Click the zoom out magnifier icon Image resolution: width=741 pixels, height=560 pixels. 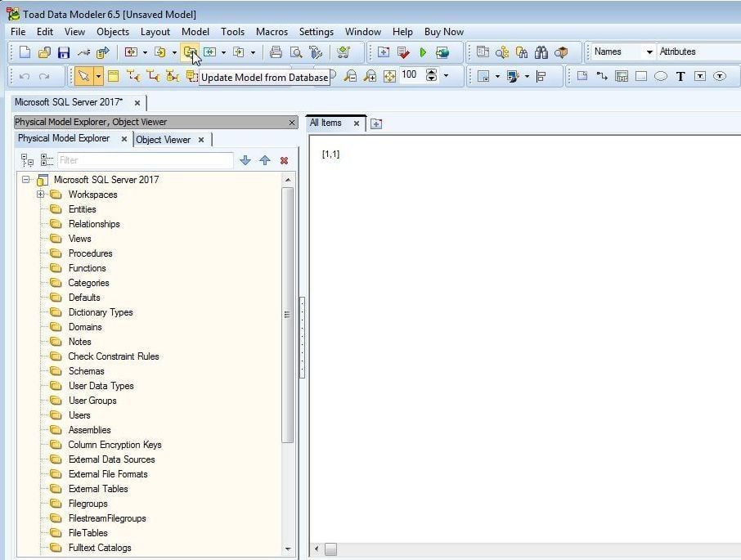point(350,76)
